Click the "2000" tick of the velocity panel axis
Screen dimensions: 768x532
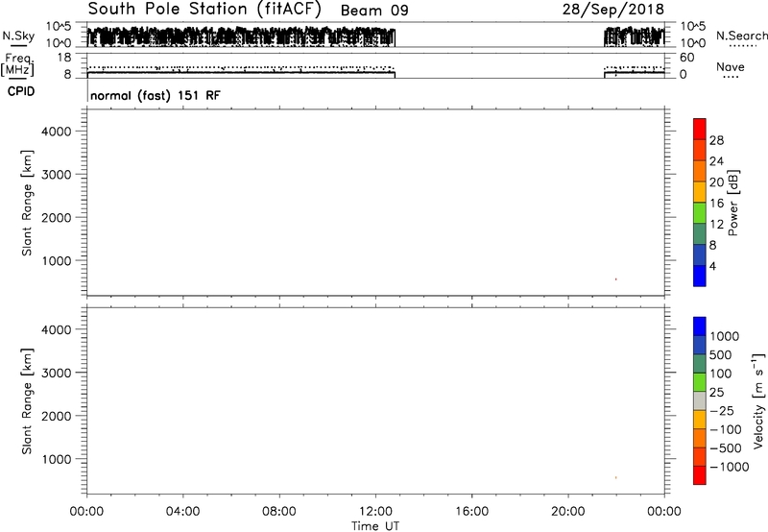(57, 416)
